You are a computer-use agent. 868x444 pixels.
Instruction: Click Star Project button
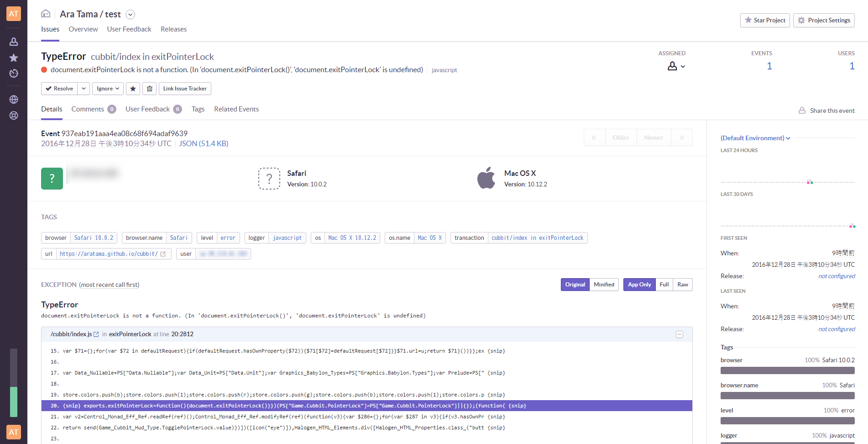coord(765,20)
